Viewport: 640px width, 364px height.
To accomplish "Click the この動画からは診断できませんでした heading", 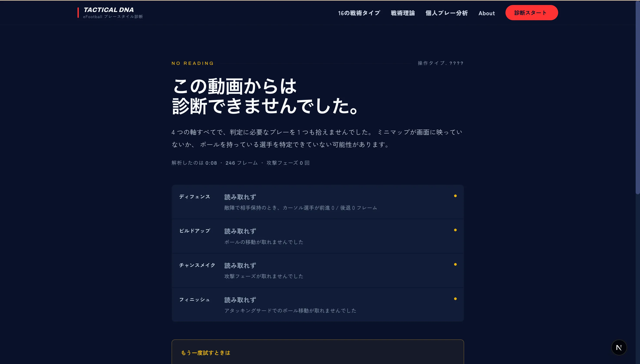I will coord(266,96).
